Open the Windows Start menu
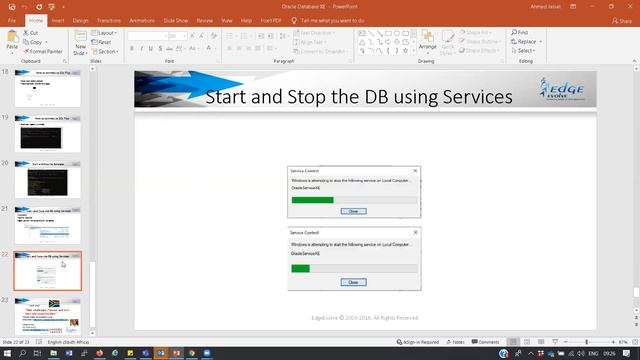Viewport: 640px width, 360px height. [x=7, y=353]
